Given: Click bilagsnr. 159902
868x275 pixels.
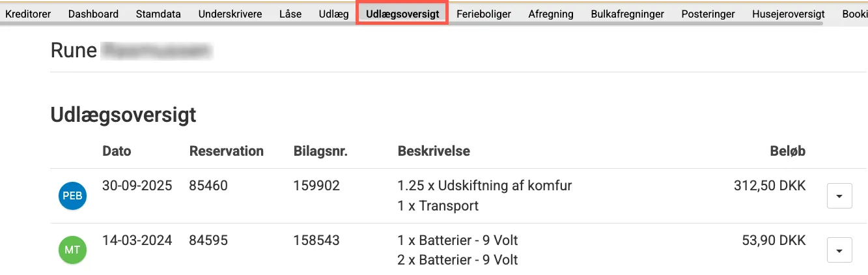Looking at the screenshot, I should 316,186.
